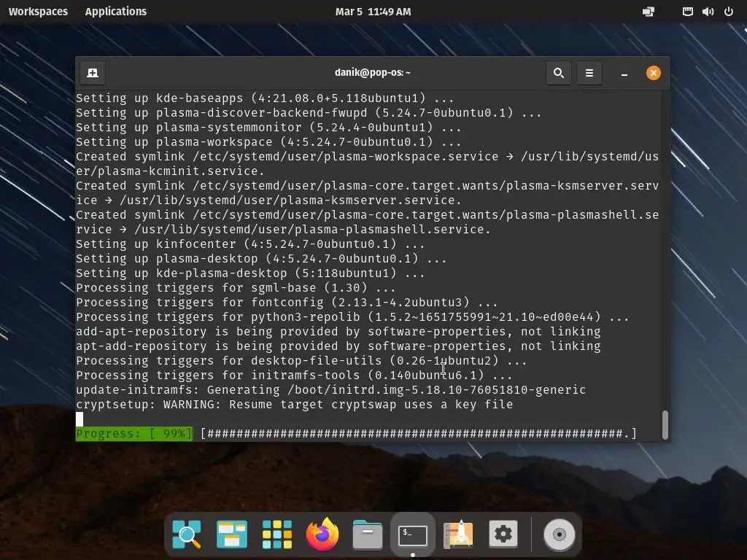Show the applications grid from dock
Image resolution: width=747 pixels, height=560 pixels.
click(x=276, y=534)
